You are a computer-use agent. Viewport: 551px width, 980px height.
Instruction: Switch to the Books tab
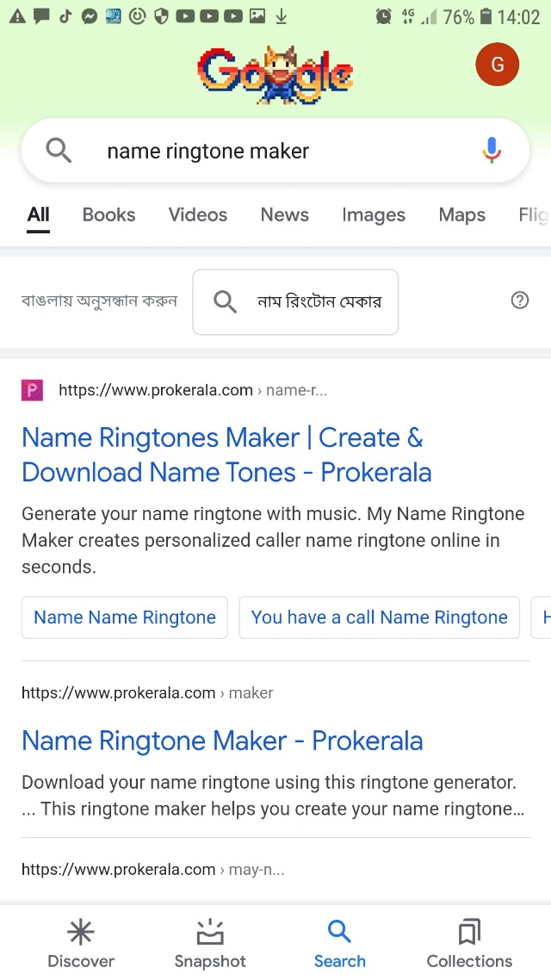tap(108, 214)
